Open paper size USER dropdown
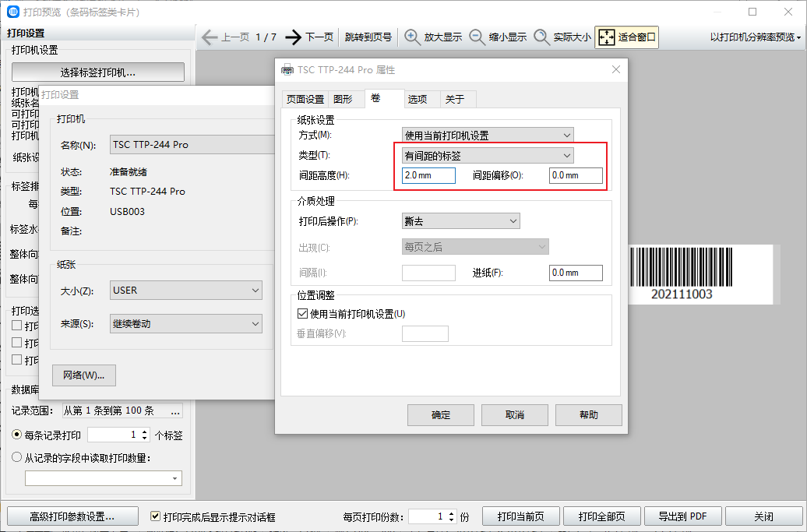 click(x=186, y=291)
